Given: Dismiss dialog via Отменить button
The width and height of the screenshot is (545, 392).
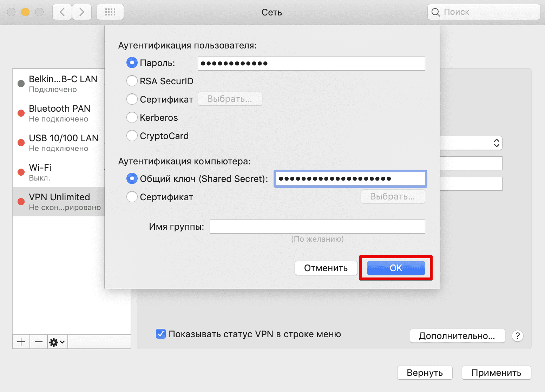Looking at the screenshot, I should click(x=326, y=268).
